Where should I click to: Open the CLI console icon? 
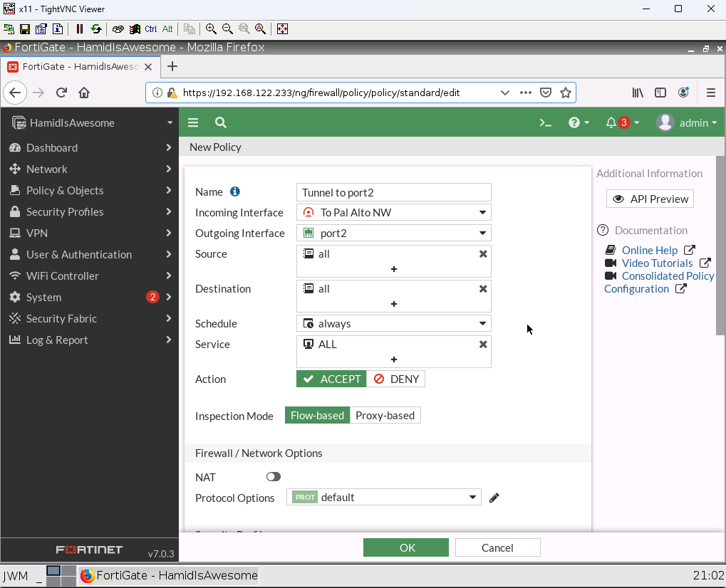tap(545, 122)
